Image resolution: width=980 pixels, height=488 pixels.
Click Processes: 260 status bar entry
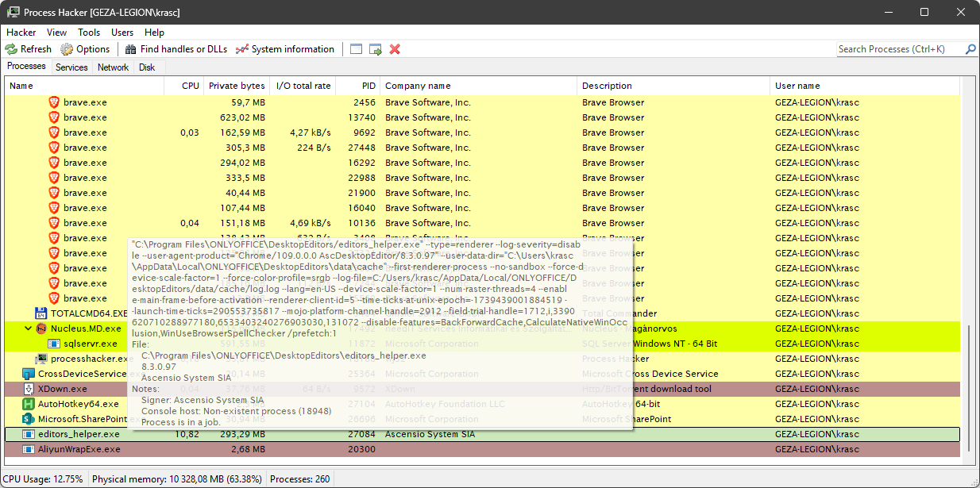299,479
